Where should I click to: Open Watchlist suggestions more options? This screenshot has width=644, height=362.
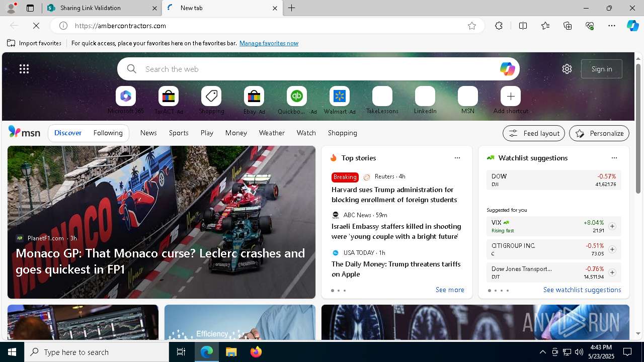[614, 158]
